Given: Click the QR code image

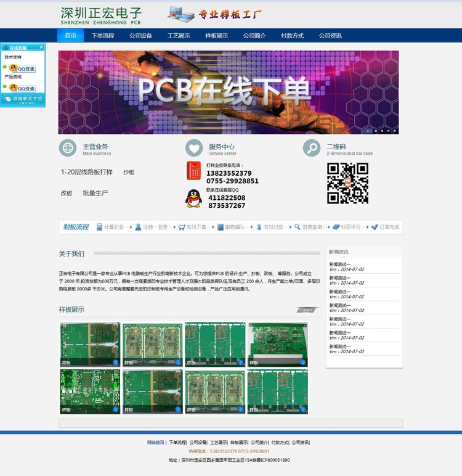Looking at the screenshot, I should pyautogui.click(x=347, y=183).
